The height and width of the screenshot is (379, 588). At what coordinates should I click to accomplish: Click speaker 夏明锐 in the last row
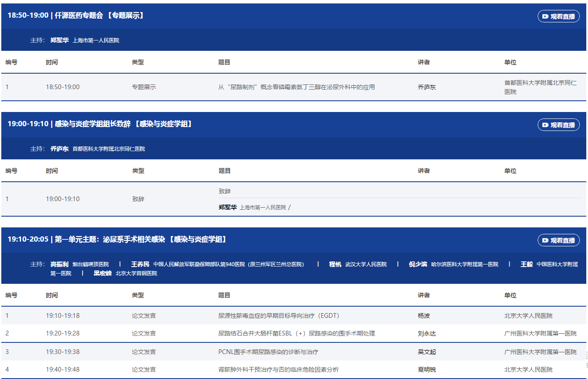[x=427, y=370]
